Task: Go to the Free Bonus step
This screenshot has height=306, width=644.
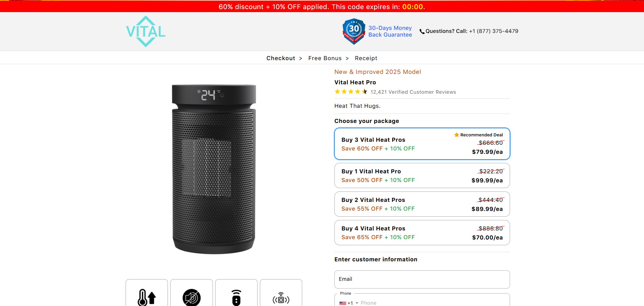Action: pos(325,58)
